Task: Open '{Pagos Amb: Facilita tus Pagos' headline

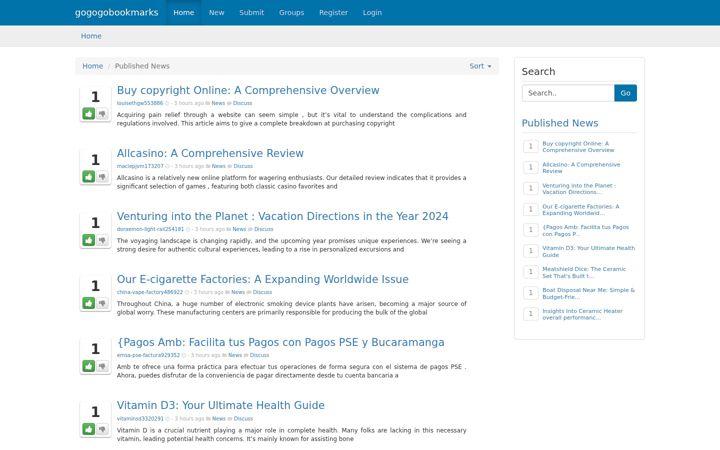Action: [281, 342]
